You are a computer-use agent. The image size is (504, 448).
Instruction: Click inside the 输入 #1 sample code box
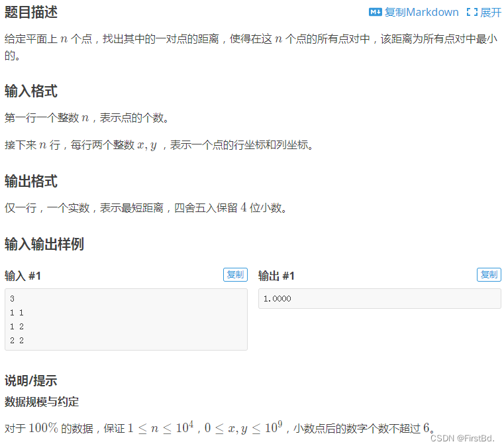[x=126, y=319]
